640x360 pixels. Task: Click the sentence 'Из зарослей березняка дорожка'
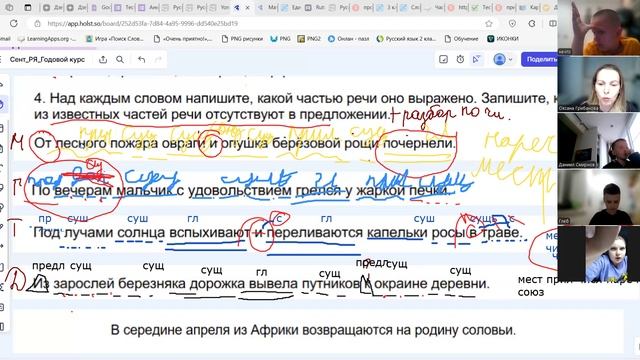(x=261, y=284)
